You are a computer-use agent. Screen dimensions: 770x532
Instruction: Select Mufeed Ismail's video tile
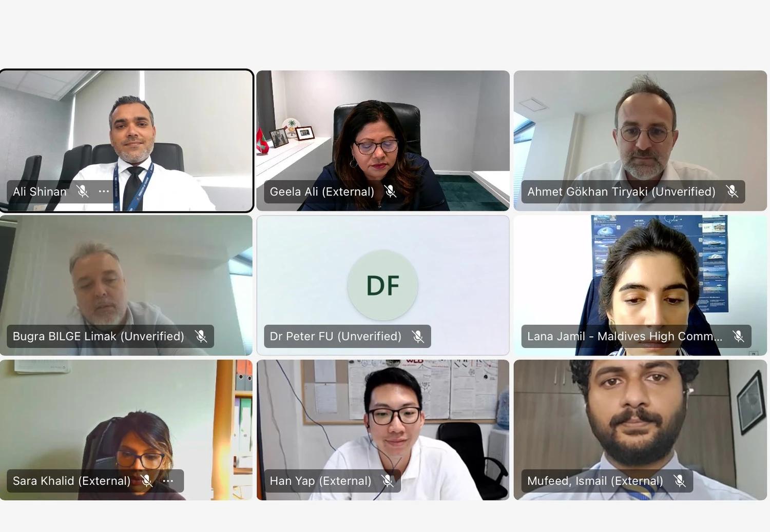click(640, 430)
